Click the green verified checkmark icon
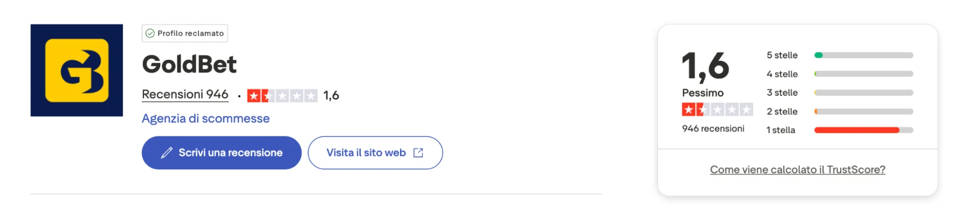Viewport: 980px width, 205px height. pyautogui.click(x=150, y=33)
